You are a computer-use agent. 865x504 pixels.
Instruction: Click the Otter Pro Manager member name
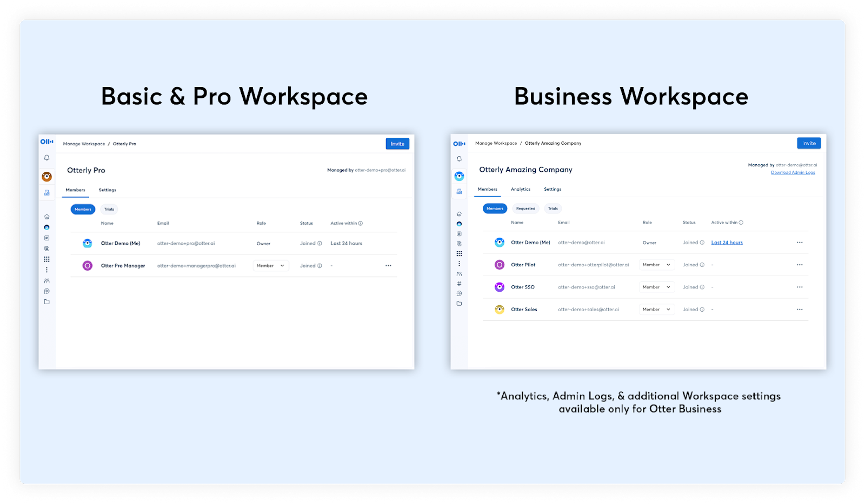[x=123, y=266]
